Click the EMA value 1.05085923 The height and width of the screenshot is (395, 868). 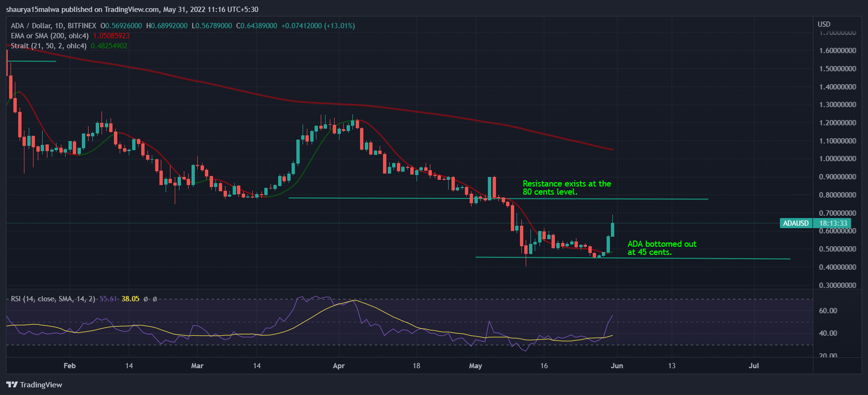111,36
